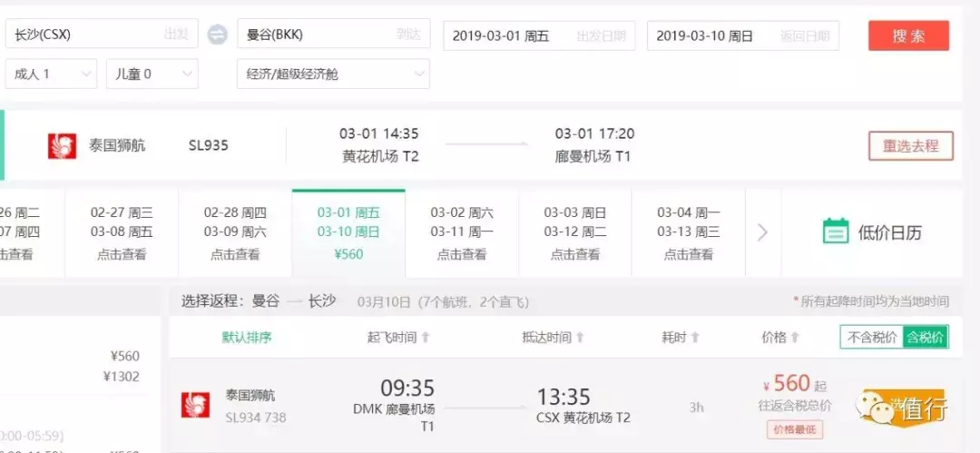Swap departure and arrival cities icon
Image resolution: width=980 pixels, height=453 pixels.
coord(218,34)
